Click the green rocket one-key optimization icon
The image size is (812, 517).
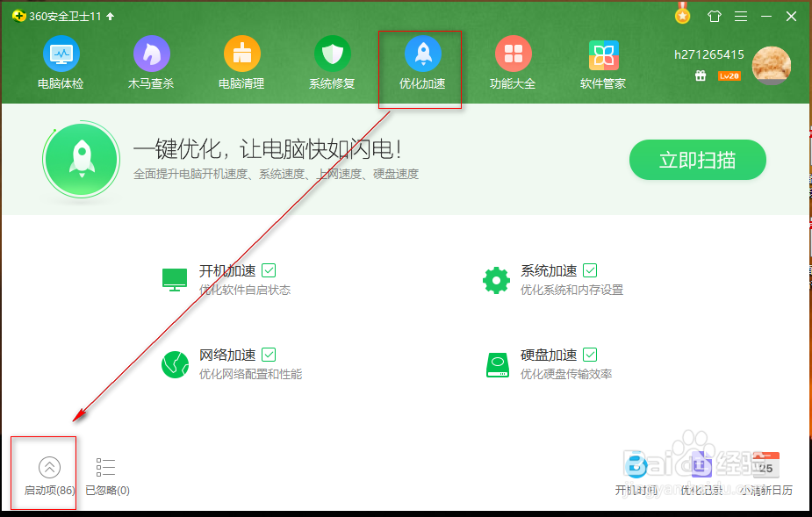coord(81,160)
